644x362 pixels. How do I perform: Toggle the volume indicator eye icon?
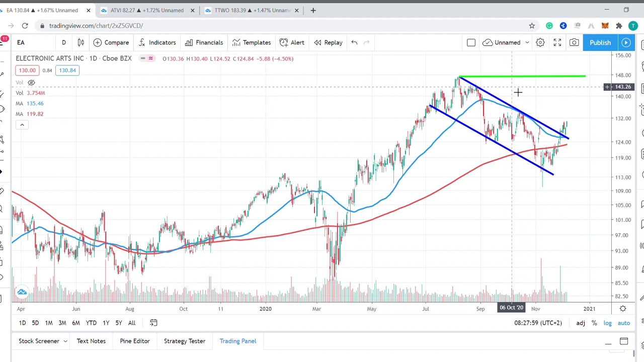[31, 82]
